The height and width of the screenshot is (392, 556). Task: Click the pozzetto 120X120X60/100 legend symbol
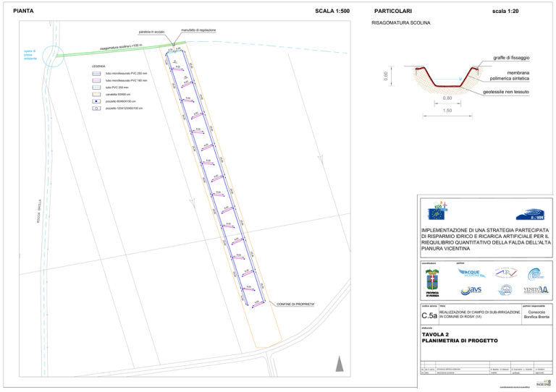pos(96,109)
